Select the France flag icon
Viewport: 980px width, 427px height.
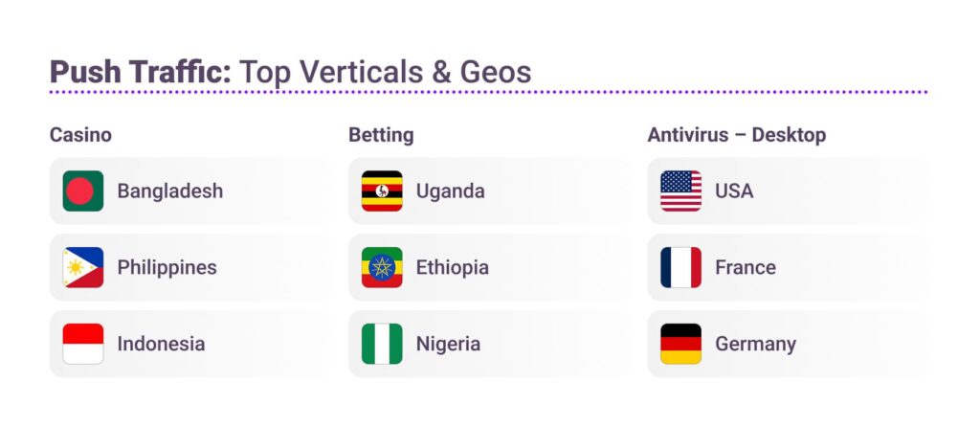click(x=680, y=268)
